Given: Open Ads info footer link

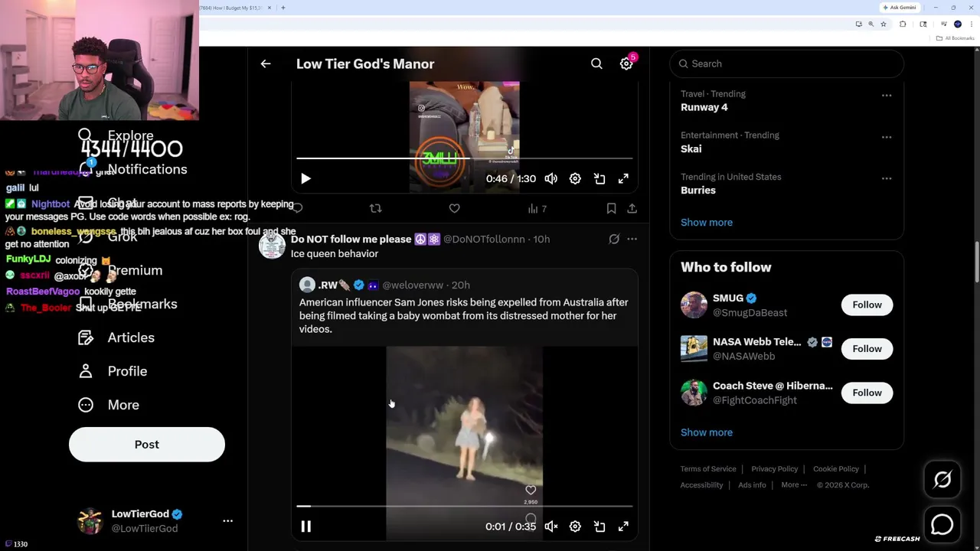Looking at the screenshot, I should click(x=752, y=484).
